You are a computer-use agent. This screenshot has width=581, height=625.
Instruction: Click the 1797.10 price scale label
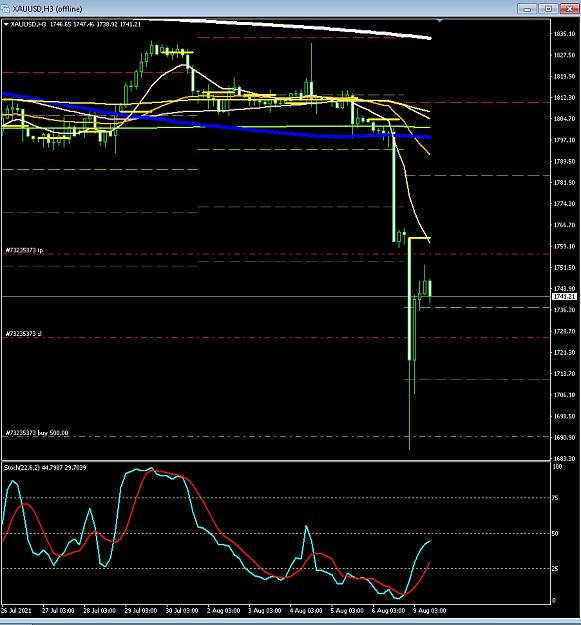pyautogui.click(x=564, y=140)
